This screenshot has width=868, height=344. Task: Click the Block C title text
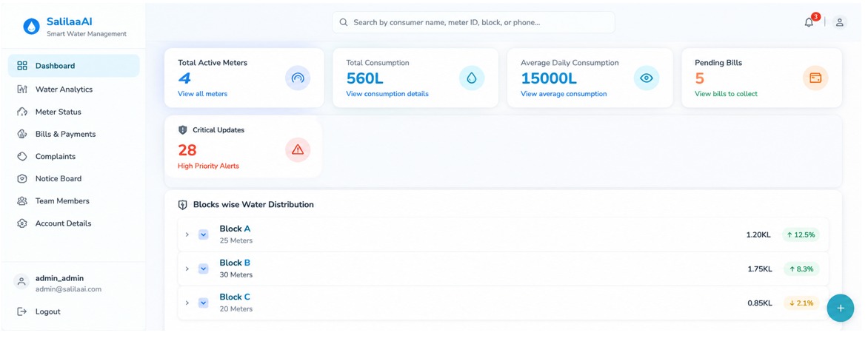click(x=235, y=297)
